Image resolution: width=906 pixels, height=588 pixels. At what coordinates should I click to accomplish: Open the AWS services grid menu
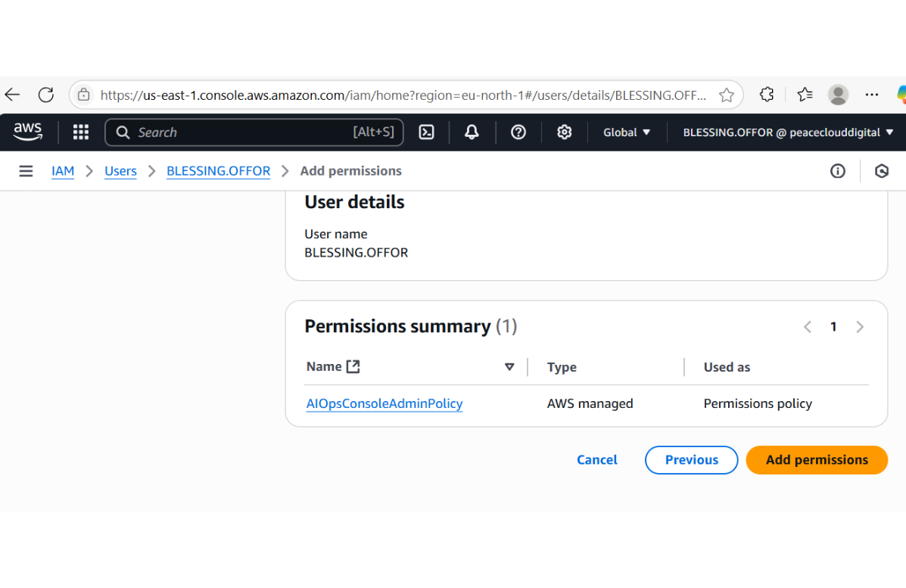tap(81, 132)
